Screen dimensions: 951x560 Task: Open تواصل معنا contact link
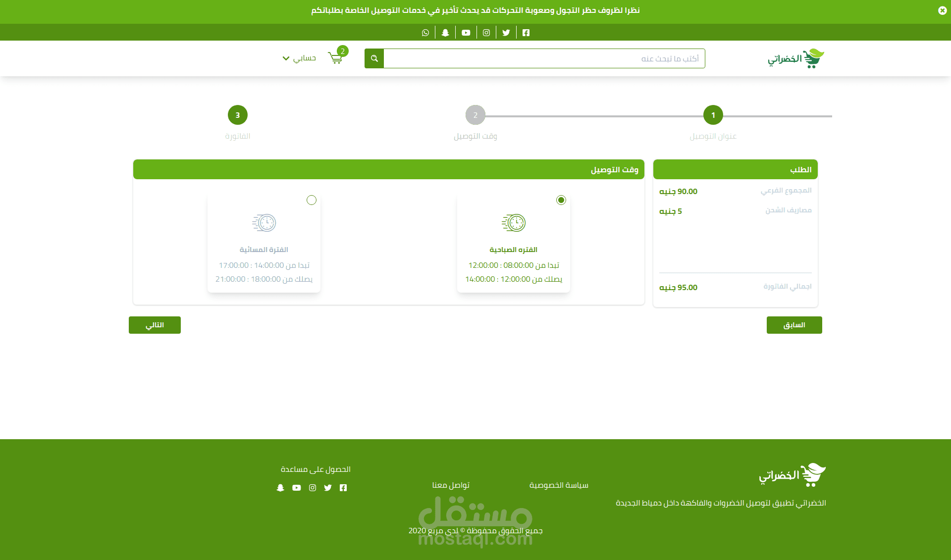pos(451,485)
